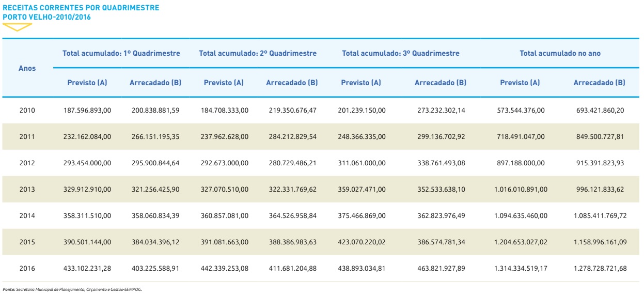Click the cell with value 360.857.081,00
Image resolution: width=644 pixels, height=296 pixels.
(224, 215)
